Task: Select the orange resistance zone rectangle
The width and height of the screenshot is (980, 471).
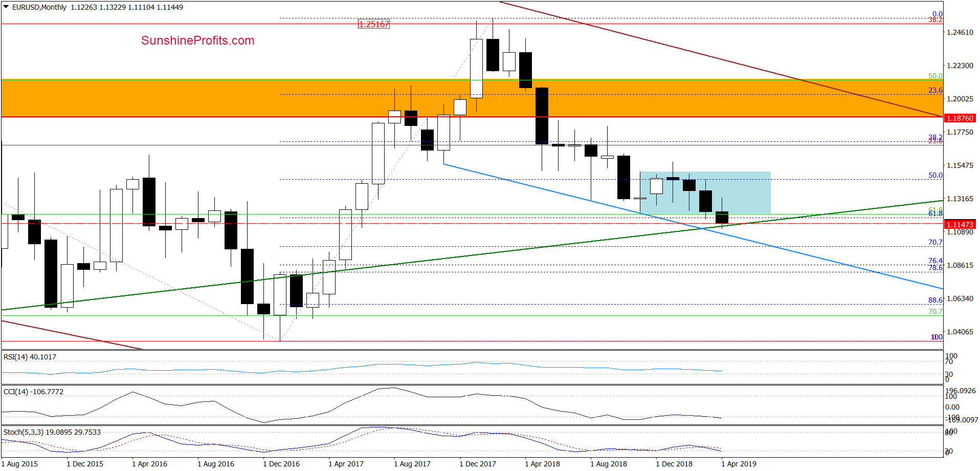Action: coord(471,98)
